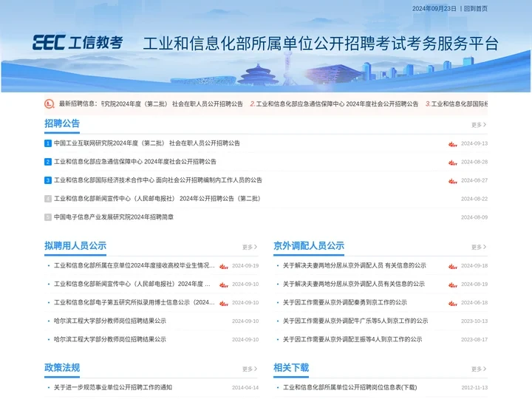Open 更多 for 京外调配人员公示 section

coord(479,247)
